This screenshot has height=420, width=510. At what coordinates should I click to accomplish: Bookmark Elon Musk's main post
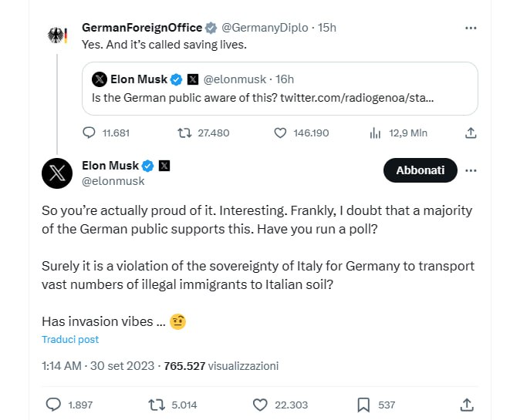pyautogui.click(x=363, y=404)
